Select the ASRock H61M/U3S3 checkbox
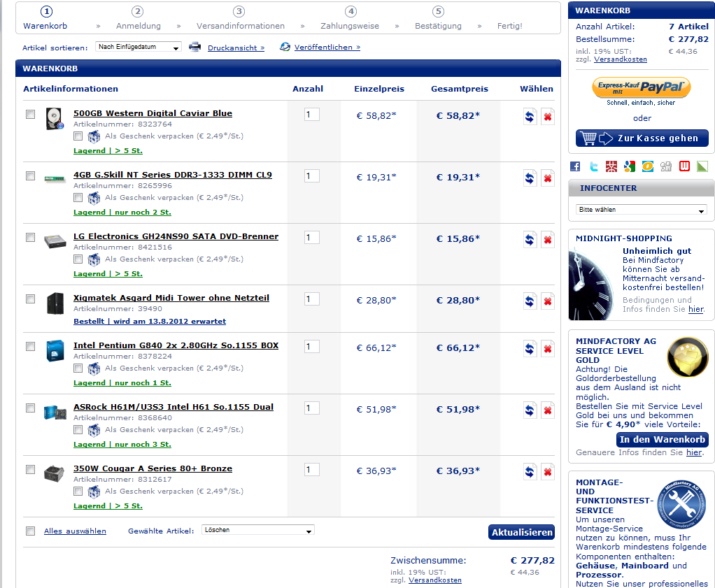 tap(31, 408)
